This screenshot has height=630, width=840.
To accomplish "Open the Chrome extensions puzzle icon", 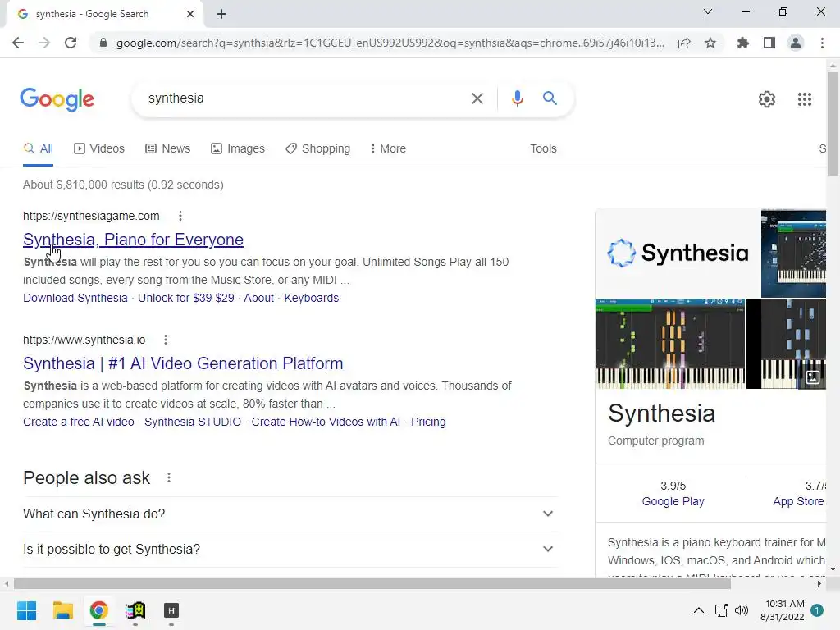I will pos(743,43).
